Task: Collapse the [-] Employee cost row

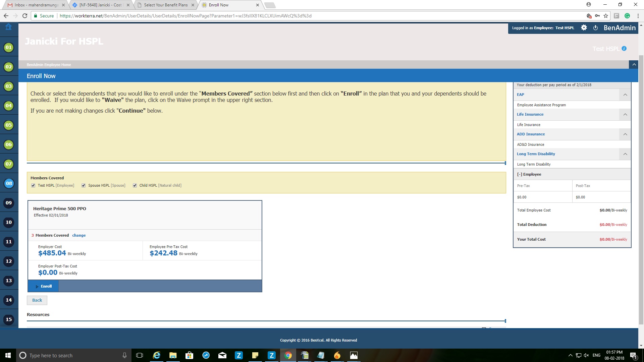Action: click(529, 174)
